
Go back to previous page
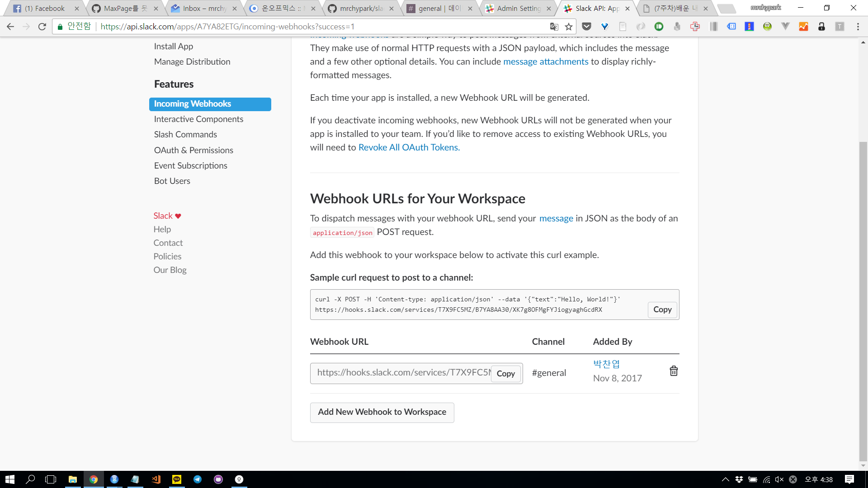coord(10,27)
